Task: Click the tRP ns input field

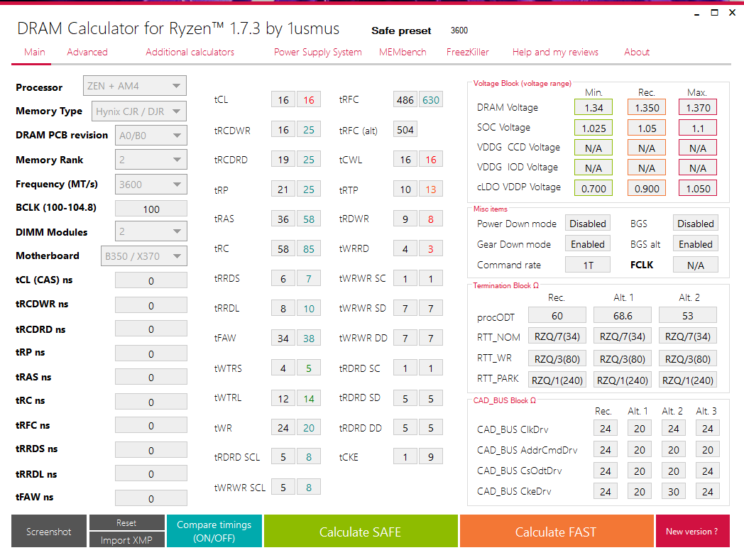Action: coord(151,353)
